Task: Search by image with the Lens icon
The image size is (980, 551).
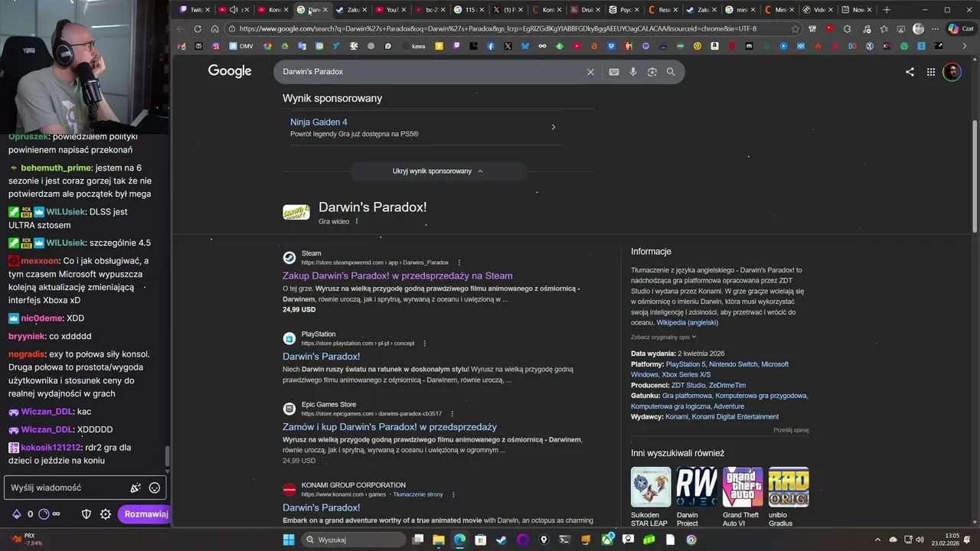Action: (x=652, y=72)
